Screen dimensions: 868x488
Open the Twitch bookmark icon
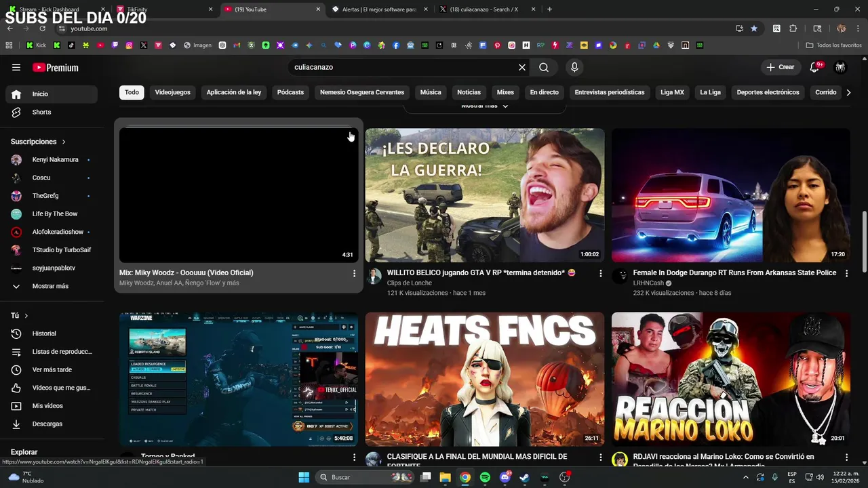click(x=115, y=45)
